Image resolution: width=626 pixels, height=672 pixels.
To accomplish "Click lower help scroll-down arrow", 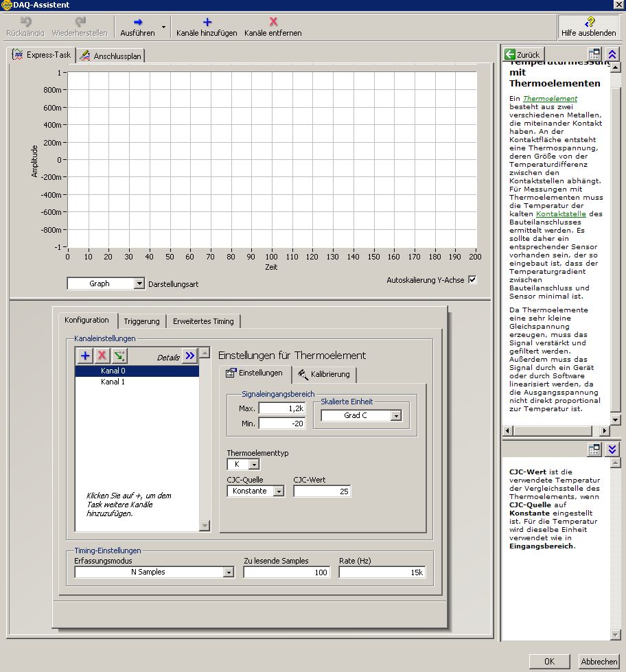I will click(x=615, y=635).
